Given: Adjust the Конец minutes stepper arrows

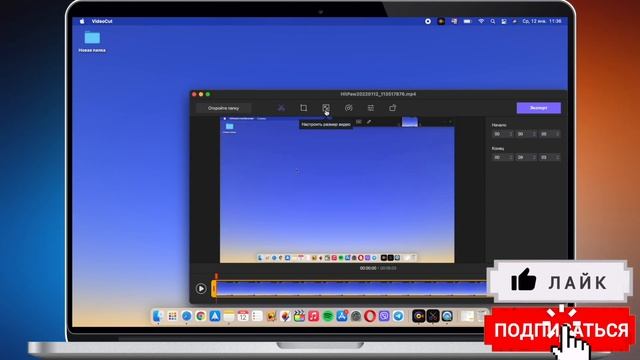Looking at the screenshot, I should coord(534,157).
